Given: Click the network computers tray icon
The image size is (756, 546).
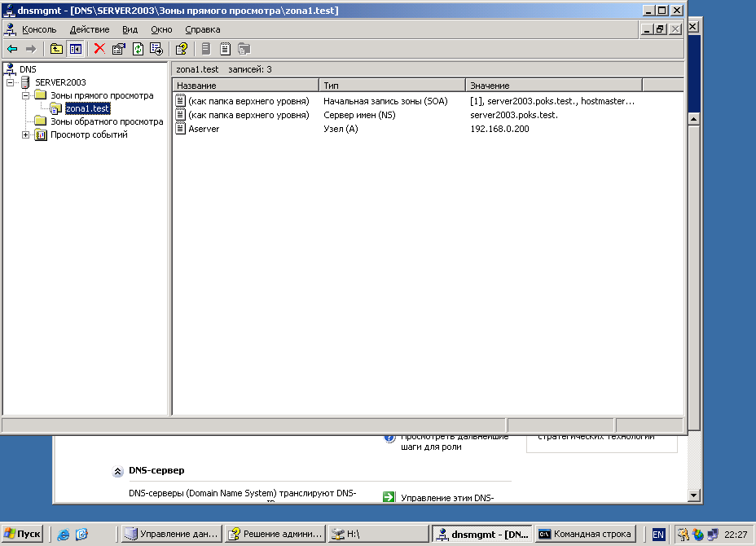Looking at the screenshot, I should tap(713, 535).
